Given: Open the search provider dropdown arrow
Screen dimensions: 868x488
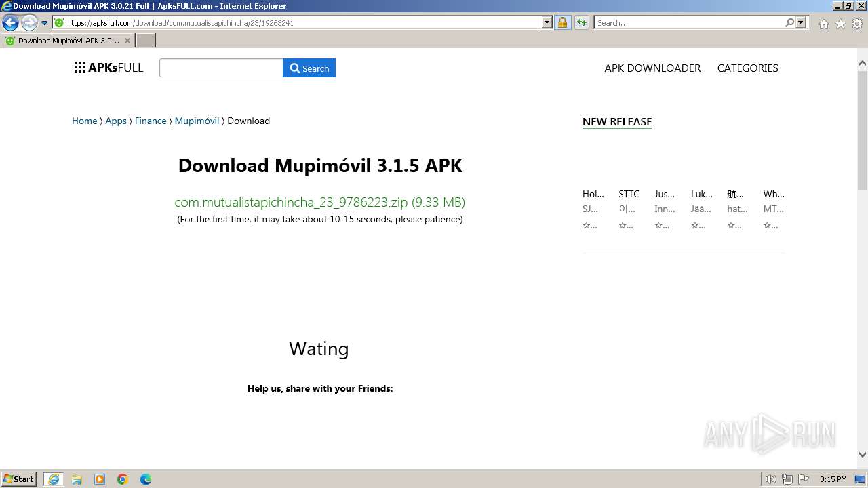Looking at the screenshot, I should coord(801,22).
